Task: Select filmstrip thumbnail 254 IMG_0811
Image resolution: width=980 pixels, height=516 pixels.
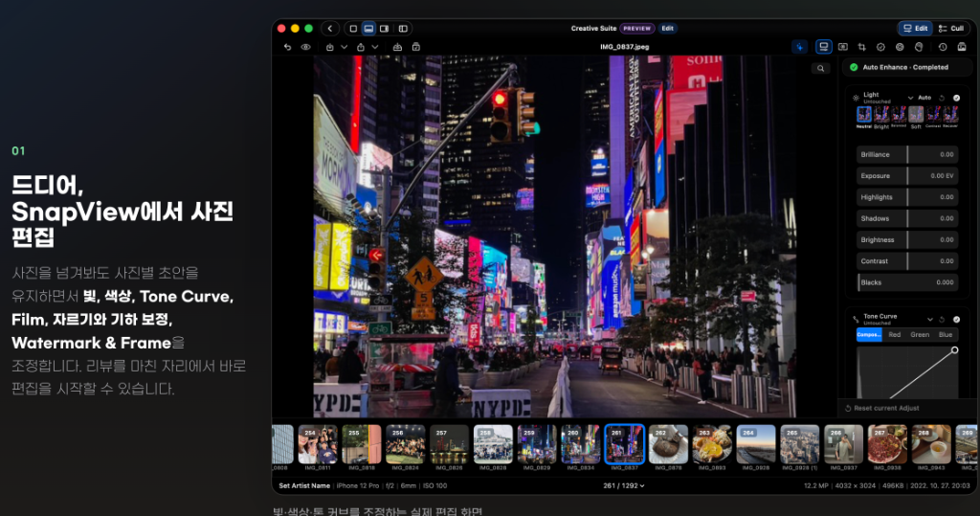Action: click(x=318, y=445)
